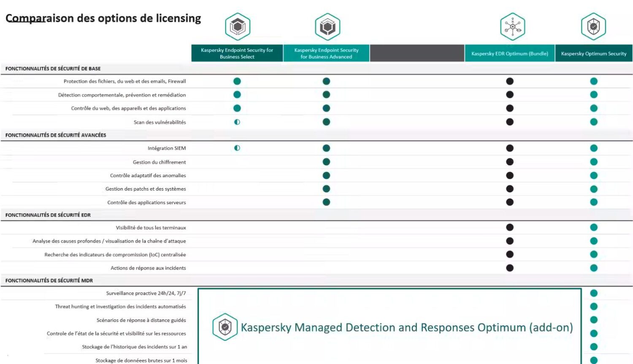Select the Kaspersky Endpoint Security Business Select header

[237, 53]
